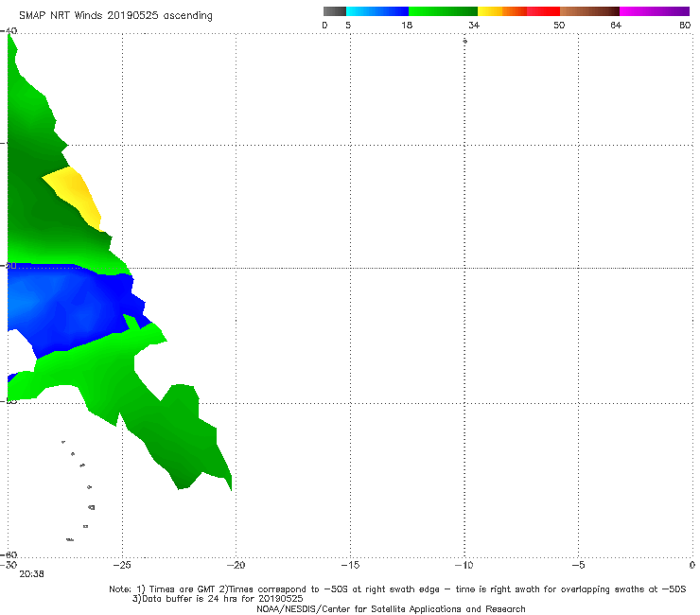This screenshot has height=615, width=700.
Task: Click the "-40" latitude label at top left
Action: tap(9, 31)
